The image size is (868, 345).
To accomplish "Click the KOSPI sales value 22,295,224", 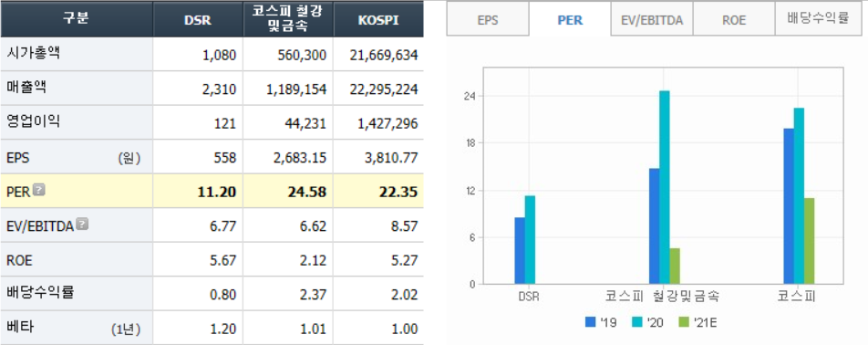I will (x=384, y=89).
